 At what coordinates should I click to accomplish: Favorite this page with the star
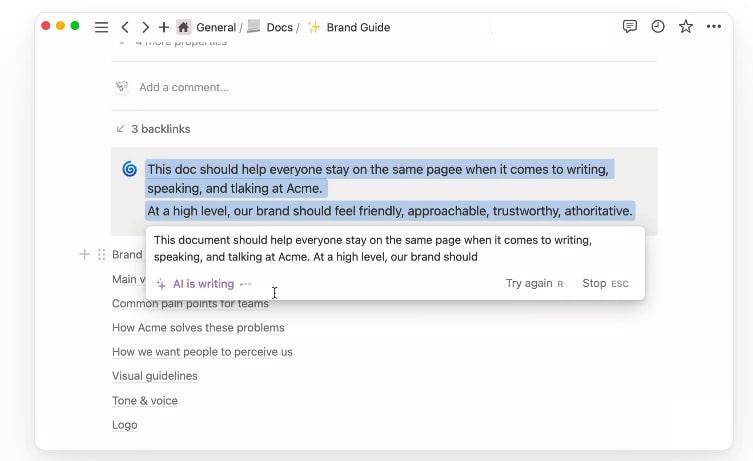686,27
